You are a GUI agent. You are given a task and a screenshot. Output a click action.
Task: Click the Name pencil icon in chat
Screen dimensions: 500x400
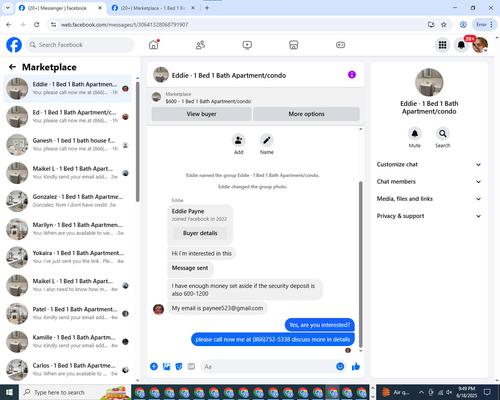point(267,140)
